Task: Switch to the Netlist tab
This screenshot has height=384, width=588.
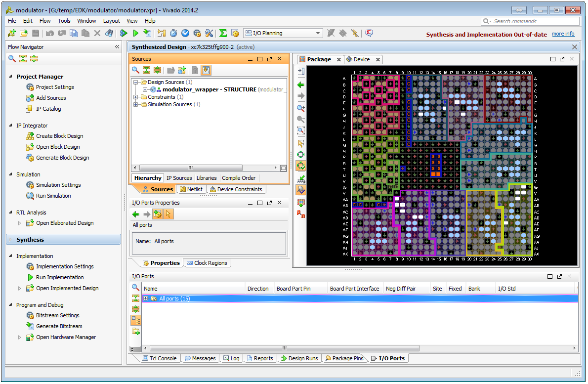Action: pos(191,189)
